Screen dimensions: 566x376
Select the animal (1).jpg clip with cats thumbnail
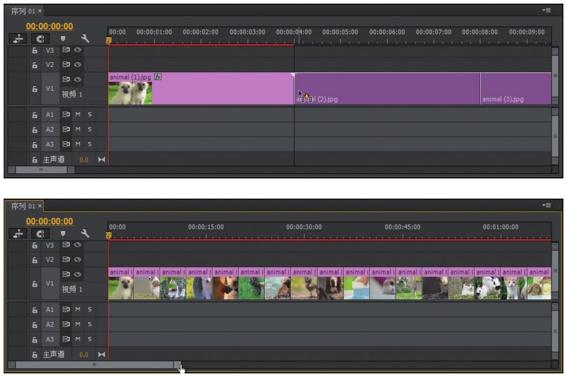[201, 88]
